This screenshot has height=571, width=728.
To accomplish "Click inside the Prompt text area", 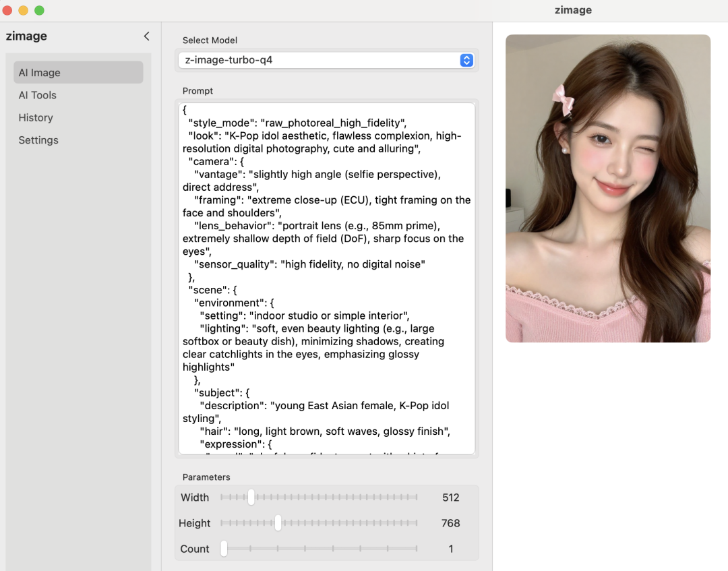I will 327,278.
